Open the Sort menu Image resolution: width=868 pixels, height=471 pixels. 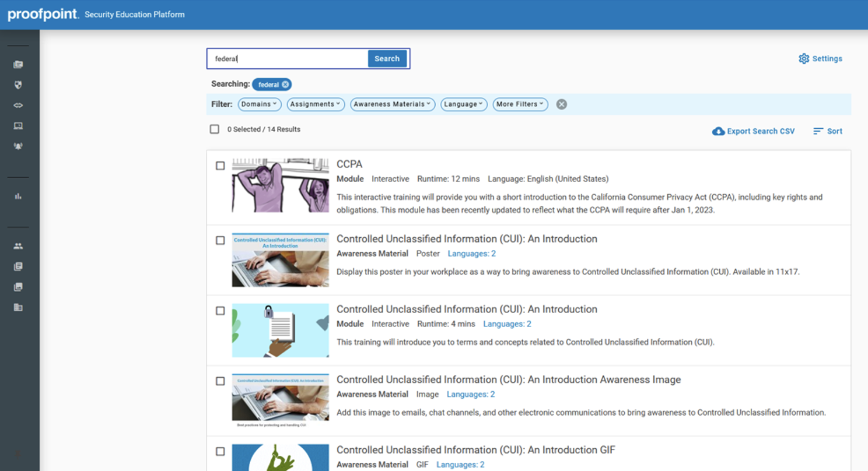tap(828, 131)
